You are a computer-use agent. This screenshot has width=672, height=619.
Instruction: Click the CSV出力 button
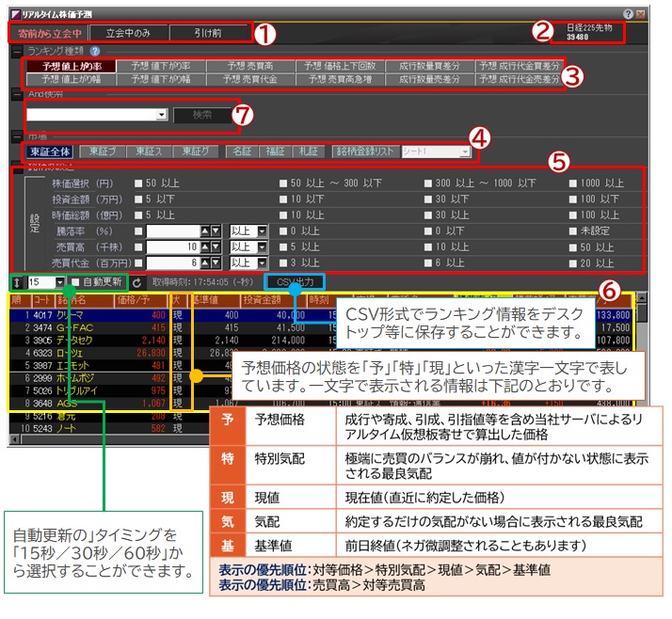[x=295, y=281]
